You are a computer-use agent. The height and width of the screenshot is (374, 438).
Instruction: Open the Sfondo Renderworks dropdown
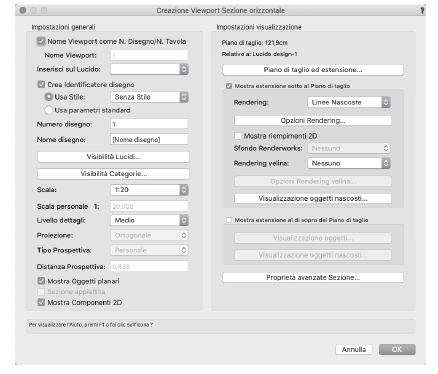click(x=349, y=148)
